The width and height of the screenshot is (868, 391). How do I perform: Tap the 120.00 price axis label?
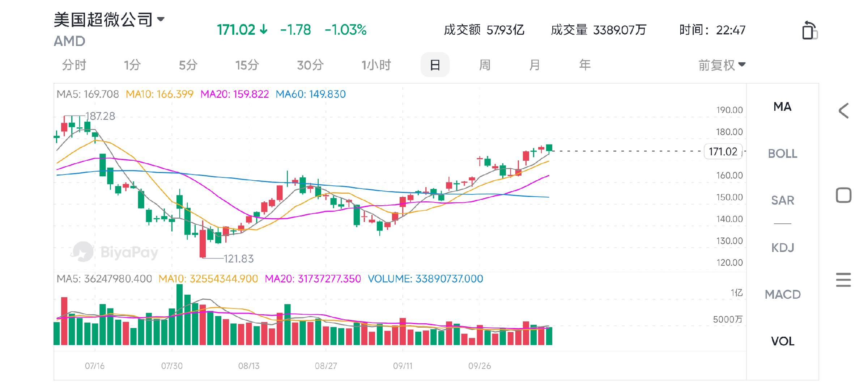729,262
